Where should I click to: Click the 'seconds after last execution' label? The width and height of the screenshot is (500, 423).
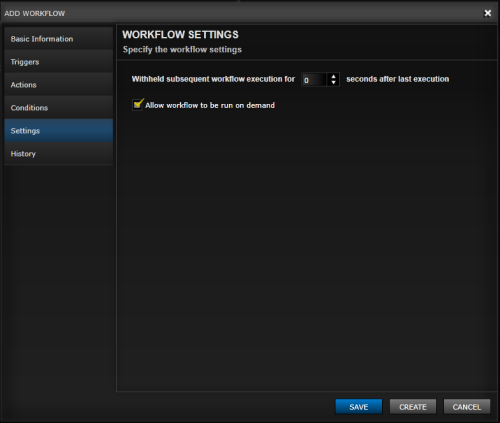tap(397, 79)
